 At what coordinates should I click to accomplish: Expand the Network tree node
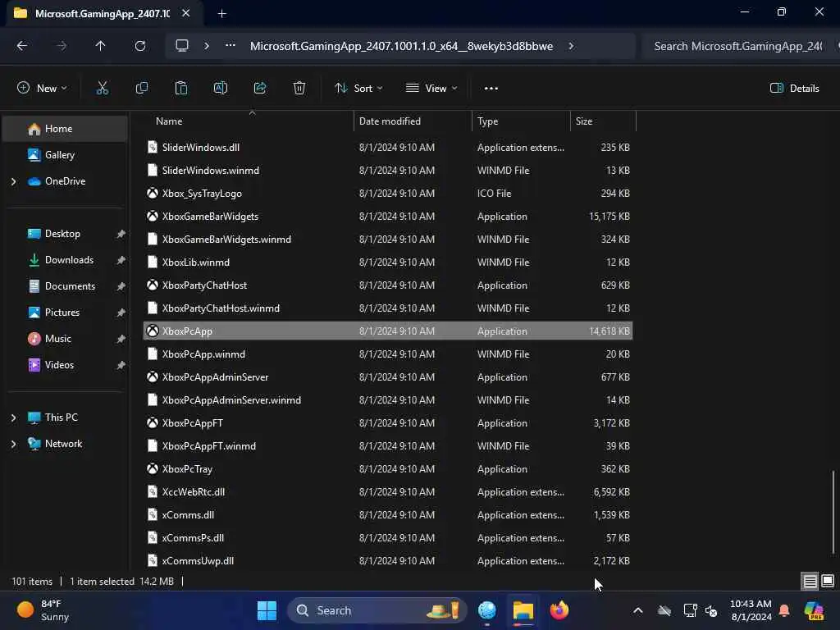tap(13, 444)
